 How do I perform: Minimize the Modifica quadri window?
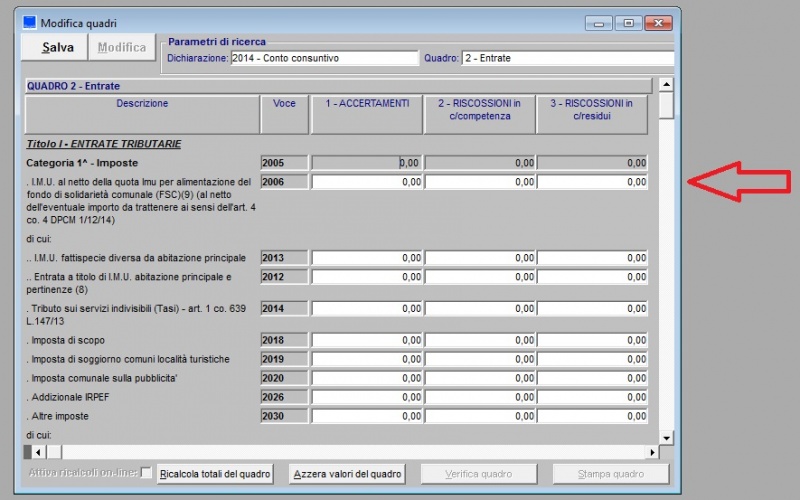(600, 22)
